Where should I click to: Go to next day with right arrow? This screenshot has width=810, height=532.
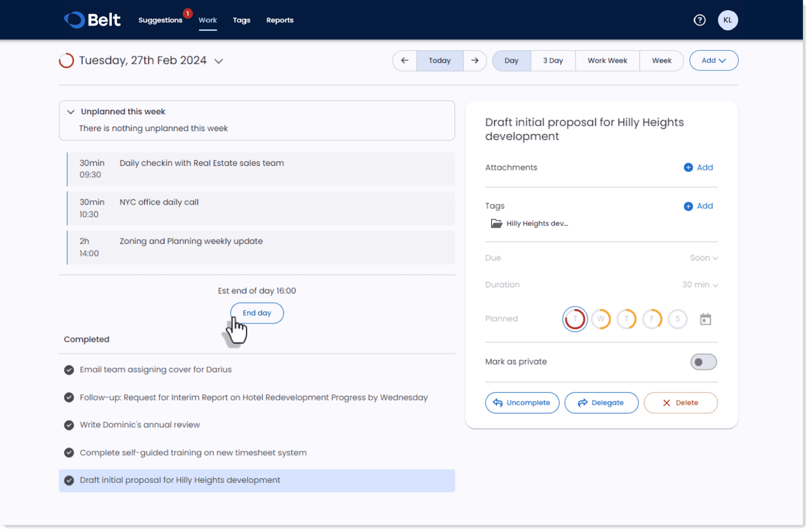pos(475,61)
